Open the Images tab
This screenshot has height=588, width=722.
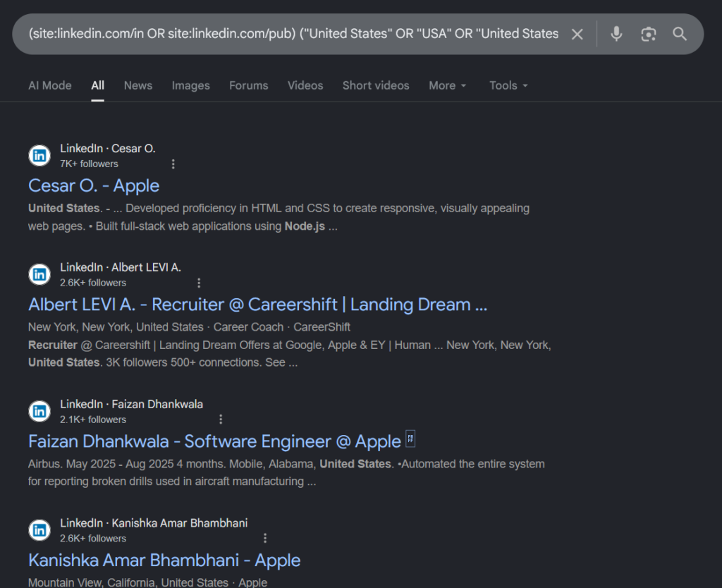(190, 85)
